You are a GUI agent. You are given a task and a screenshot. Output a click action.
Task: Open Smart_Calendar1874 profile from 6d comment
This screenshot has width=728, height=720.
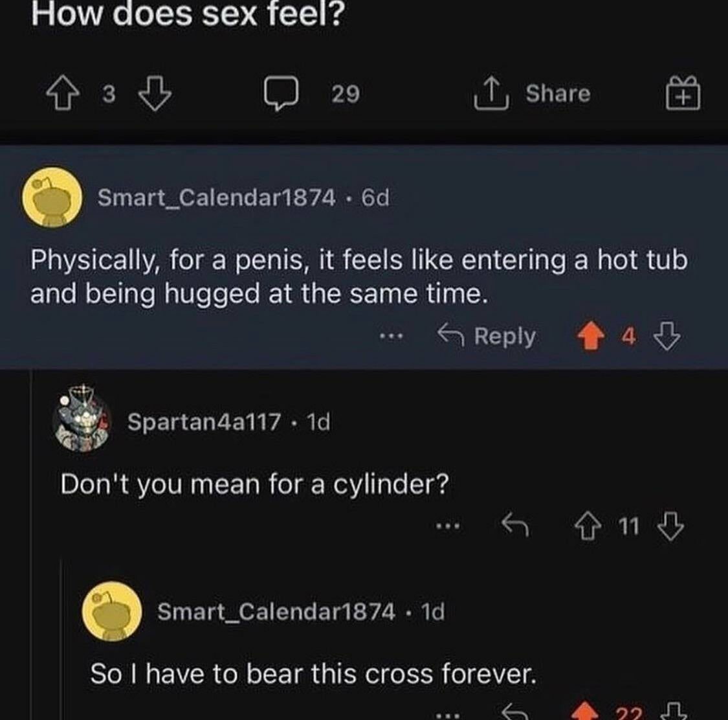coord(217,197)
